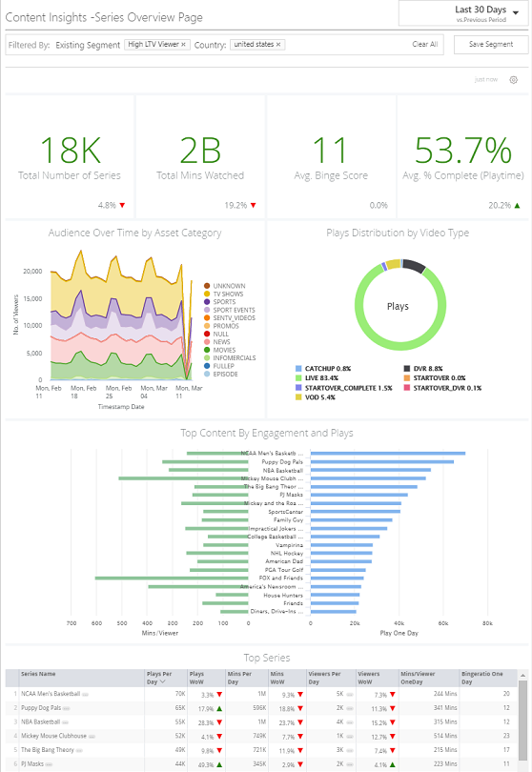Viewport: 532px width, 772px height.
Task: Sort by Bingeratio One Day column
Action: coord(481,678)
